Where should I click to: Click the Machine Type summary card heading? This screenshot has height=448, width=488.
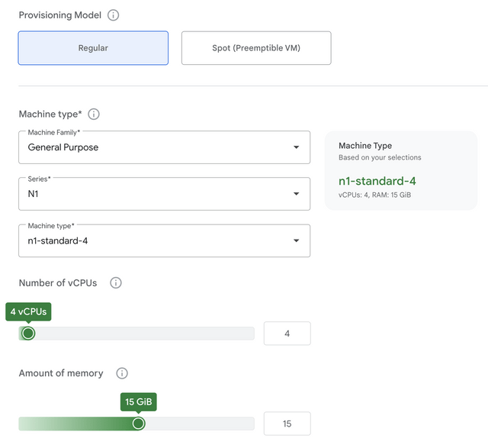pos(365,146)
